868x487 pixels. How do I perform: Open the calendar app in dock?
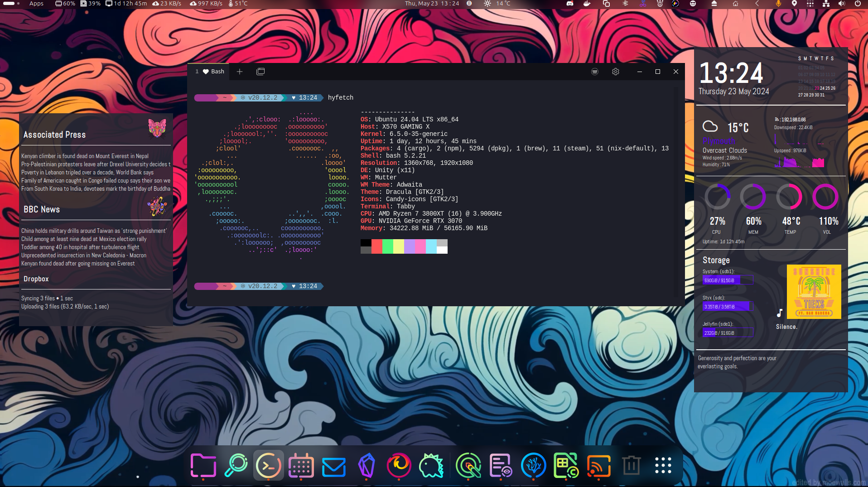pyautogui.click(x=301, y=466)
